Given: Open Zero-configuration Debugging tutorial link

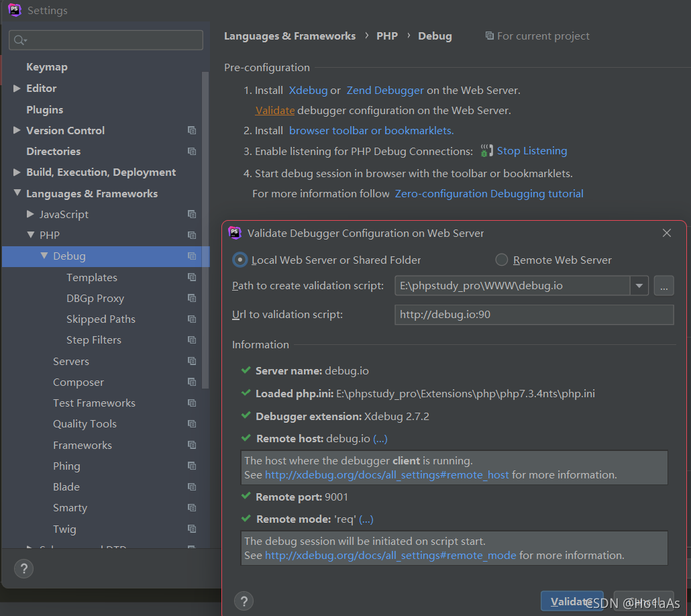Looking at the screenshot, I should (489, 193).
